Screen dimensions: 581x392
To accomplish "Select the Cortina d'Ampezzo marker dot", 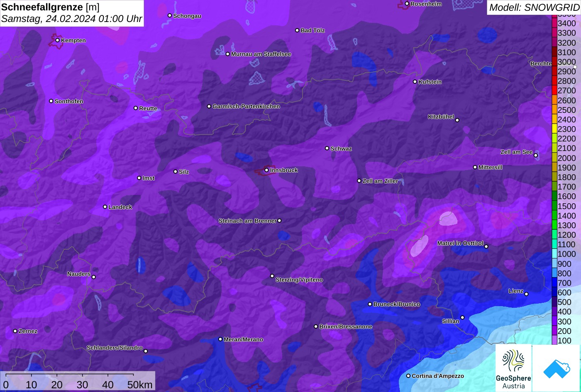I will coord(408,376).
